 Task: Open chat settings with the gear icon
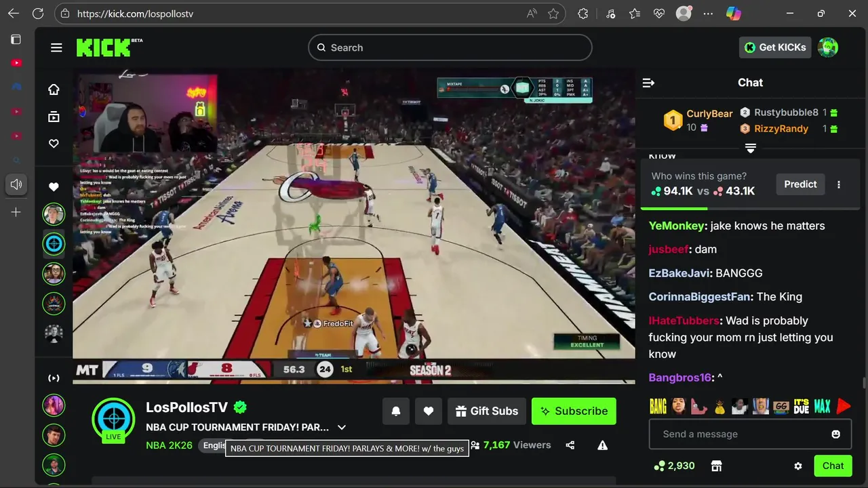click(x=798, y=466)
